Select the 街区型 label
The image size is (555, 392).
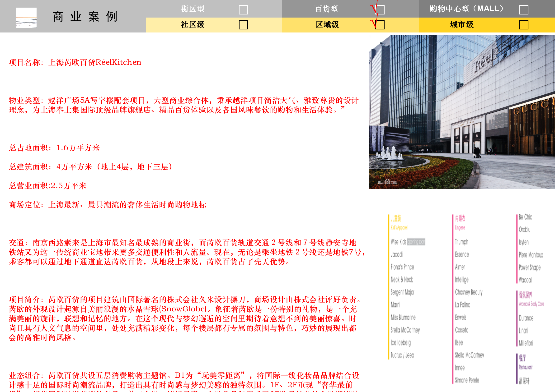193,9
